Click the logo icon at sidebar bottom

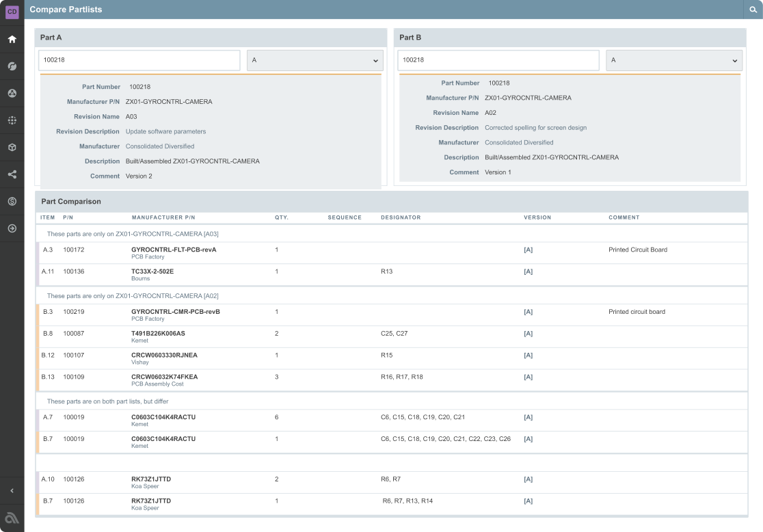(x=12, y=518)
